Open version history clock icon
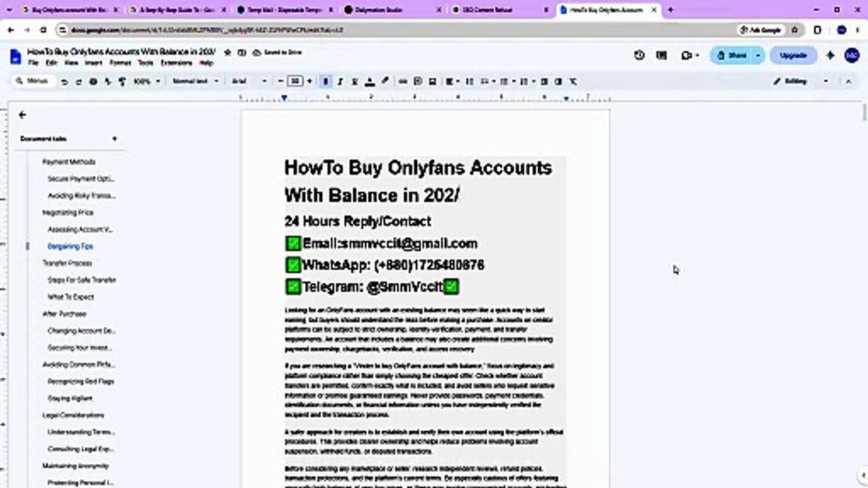The width and height of the screenshot is (868, 488). [639, 56]
